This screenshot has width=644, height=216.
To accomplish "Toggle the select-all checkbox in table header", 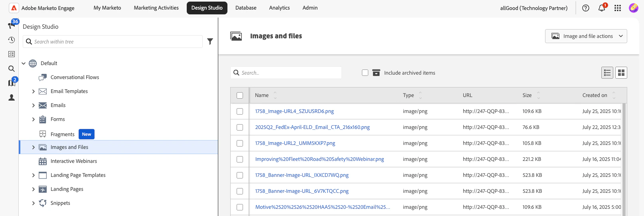I will pos(240,95).
